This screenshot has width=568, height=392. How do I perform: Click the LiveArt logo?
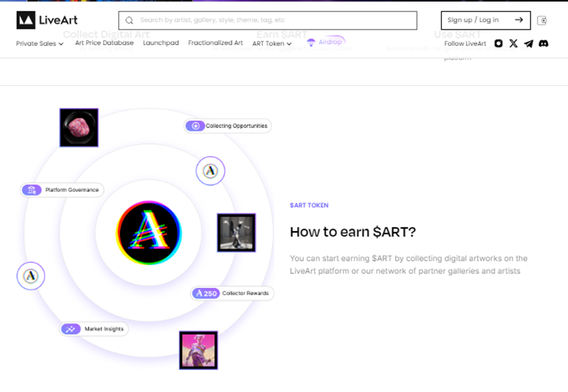pyautogui.click(x=47, y=20)
